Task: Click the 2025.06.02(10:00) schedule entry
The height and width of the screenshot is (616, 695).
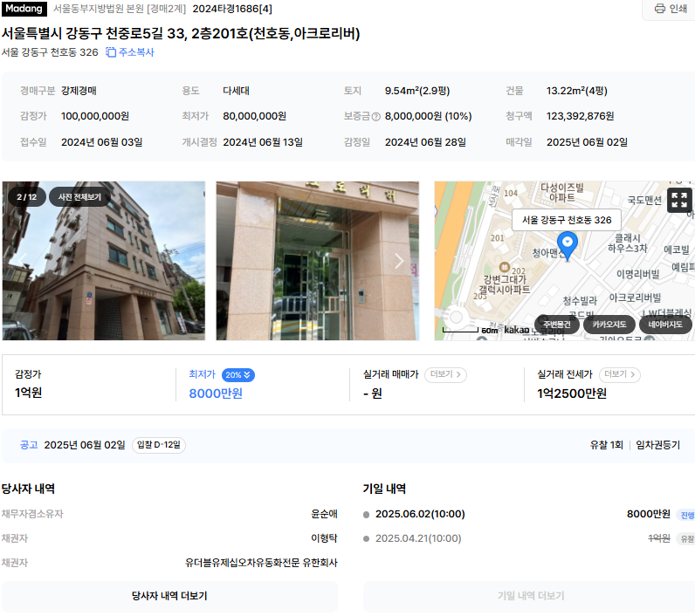Action: pyautogui.click(x=420, y=514)
